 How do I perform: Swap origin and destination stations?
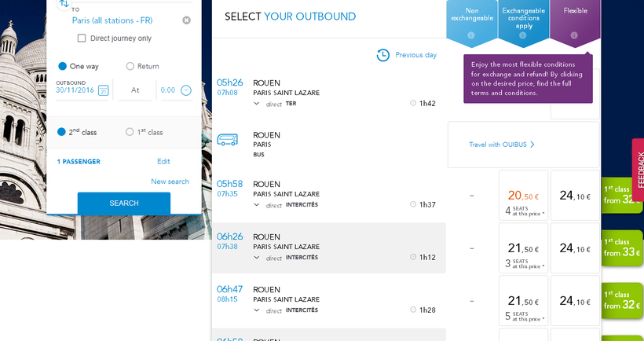(64, 4)
